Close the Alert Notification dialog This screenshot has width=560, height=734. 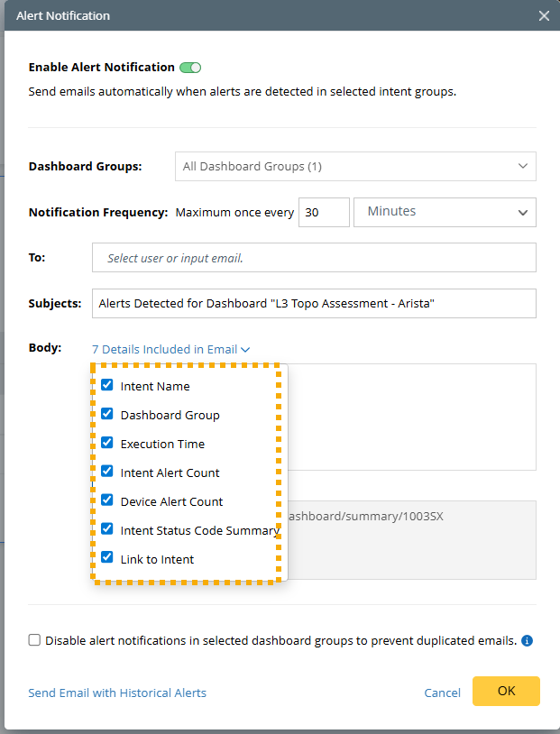pos(544,15)
